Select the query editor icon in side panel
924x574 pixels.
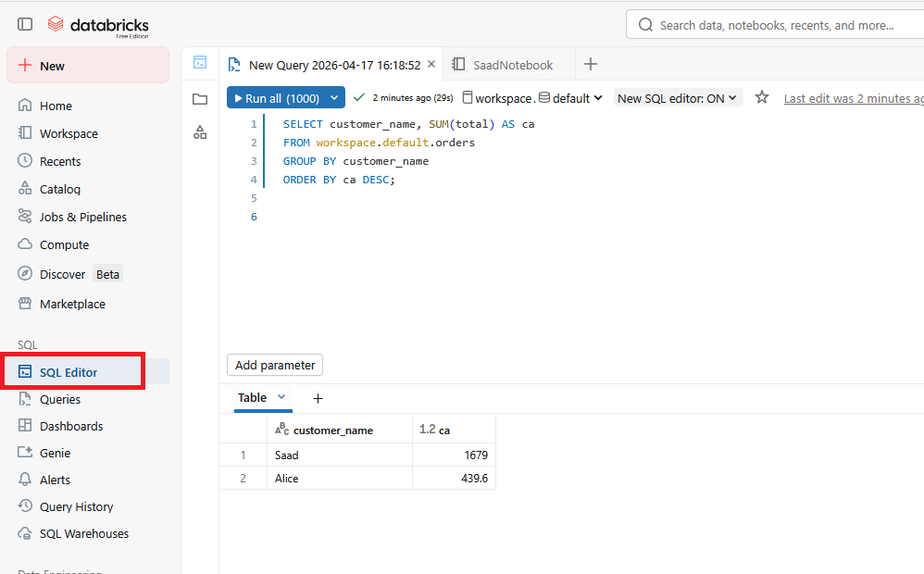(x=200, y=62)
